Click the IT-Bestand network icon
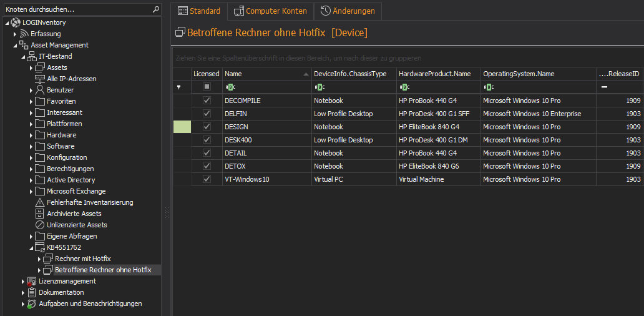Viewport: 644px width, 316px height. tap(32, 56)
